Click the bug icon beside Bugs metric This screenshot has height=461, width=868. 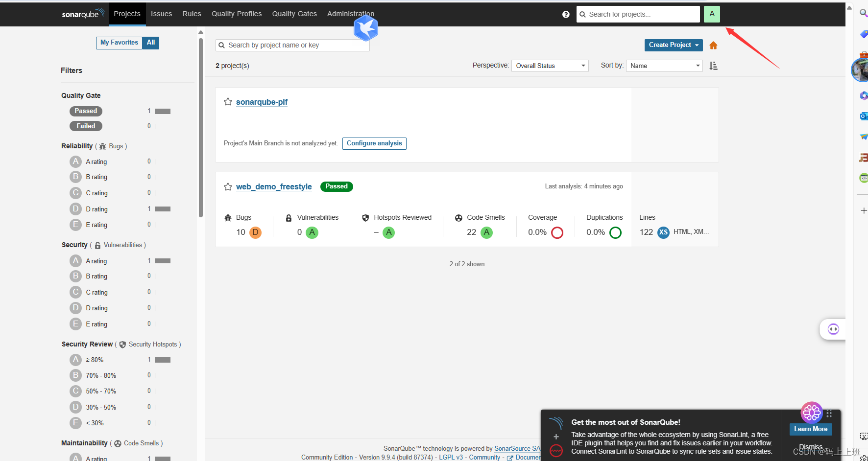tap(228, 218)
